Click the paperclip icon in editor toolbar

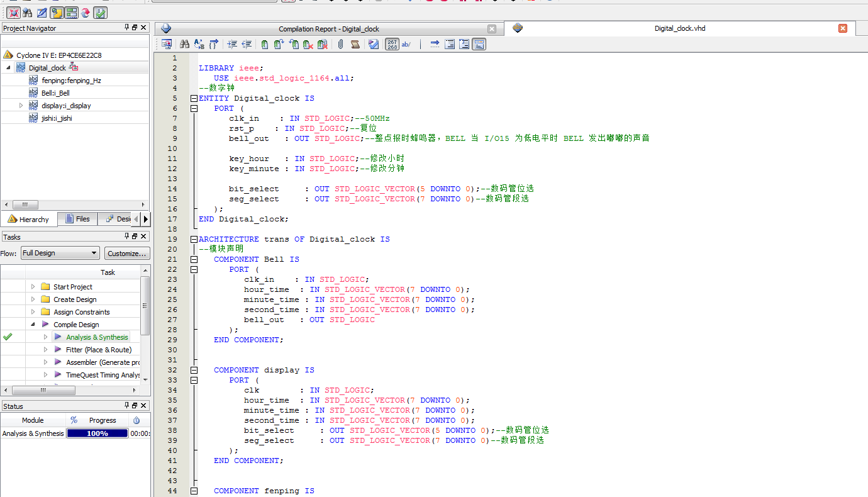(x=340, y=44)
